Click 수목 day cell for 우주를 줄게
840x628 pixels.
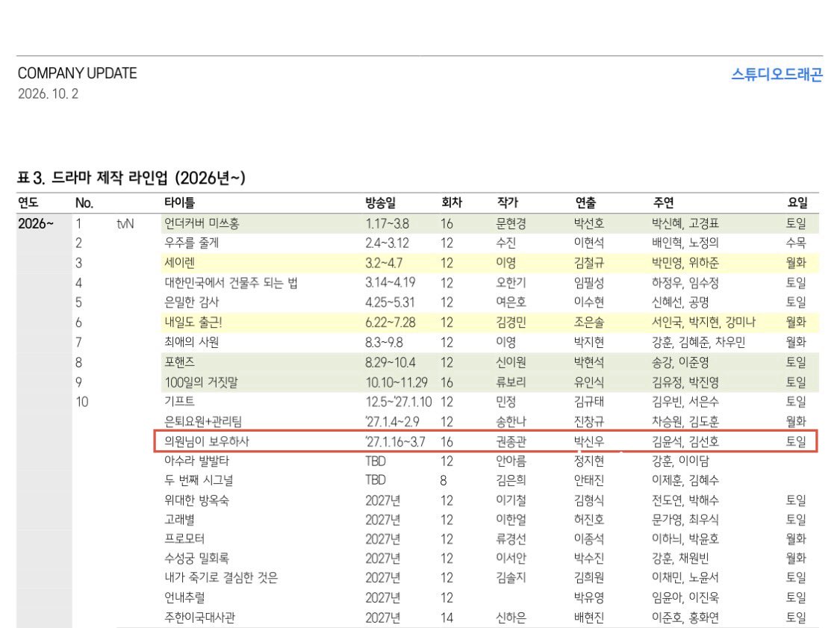tap(796, 243)
